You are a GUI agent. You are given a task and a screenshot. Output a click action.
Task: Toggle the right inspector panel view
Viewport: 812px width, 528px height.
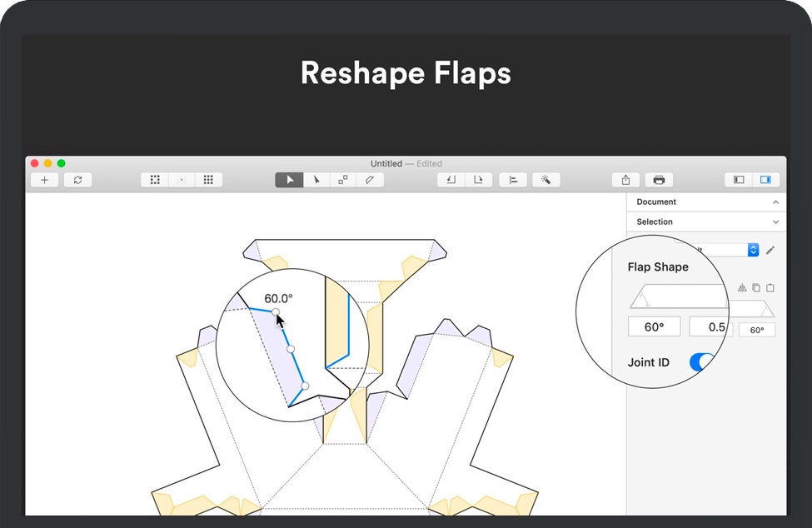(765, 180)
